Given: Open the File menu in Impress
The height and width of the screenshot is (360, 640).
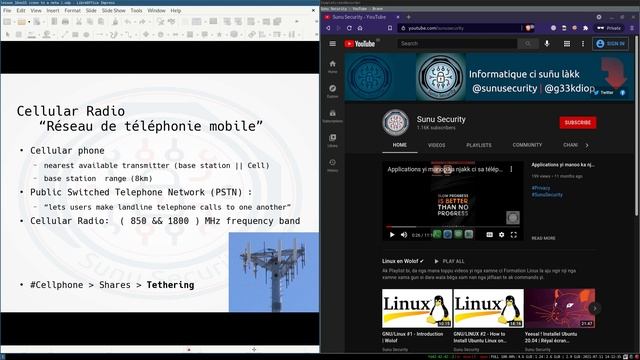Looking at the screenshot, I should pyautogui.click(x=7, y=10).
